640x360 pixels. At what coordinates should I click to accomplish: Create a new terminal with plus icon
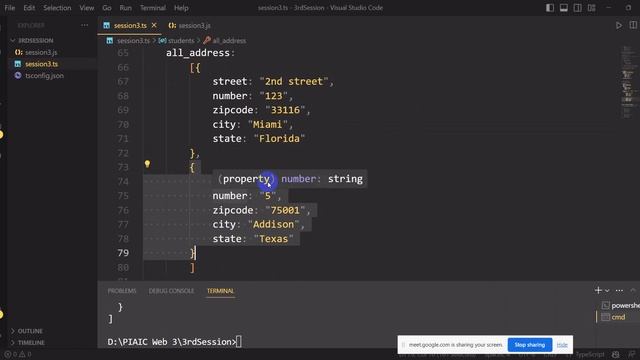[598, 290]
